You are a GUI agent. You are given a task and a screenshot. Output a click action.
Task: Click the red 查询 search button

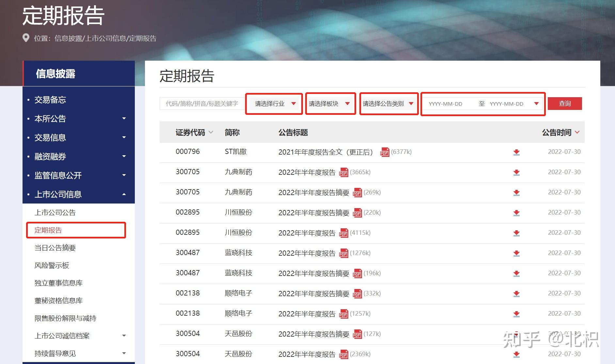pyautogui.click(x=565, y=103)
